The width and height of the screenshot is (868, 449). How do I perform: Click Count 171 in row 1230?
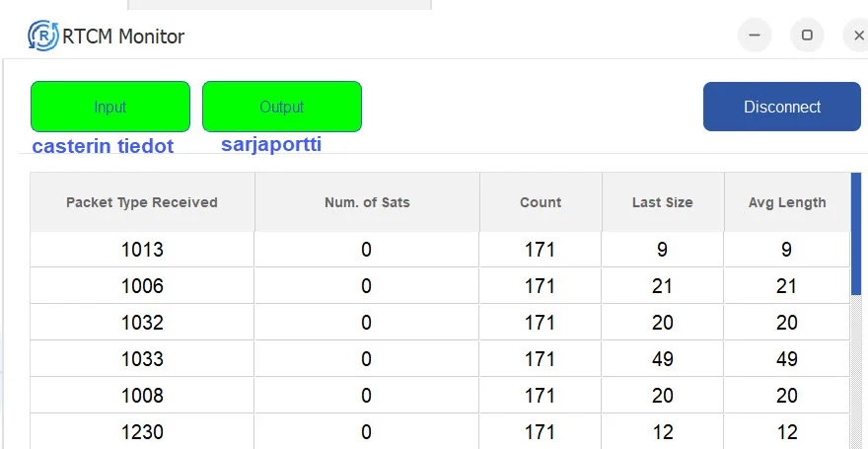pos(541,431)
